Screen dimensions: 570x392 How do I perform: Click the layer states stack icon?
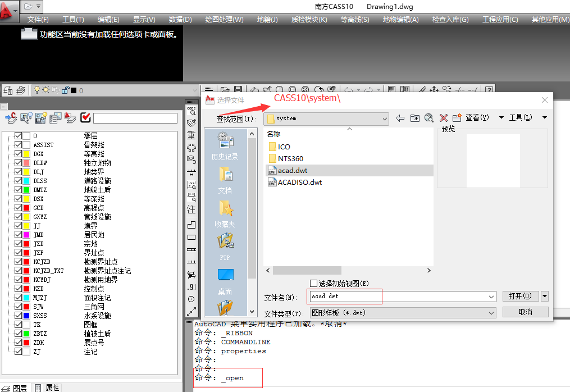(x=21, y=90)
